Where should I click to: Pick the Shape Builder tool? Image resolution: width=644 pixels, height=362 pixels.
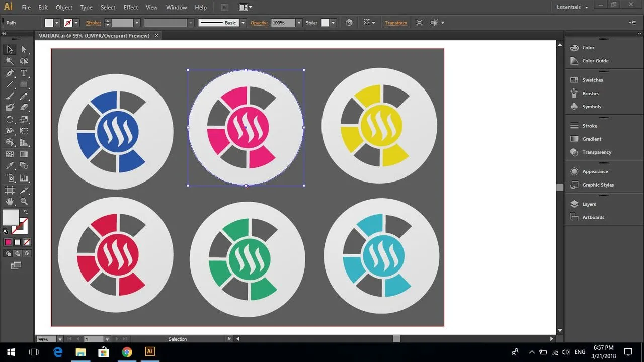[10, 143]
